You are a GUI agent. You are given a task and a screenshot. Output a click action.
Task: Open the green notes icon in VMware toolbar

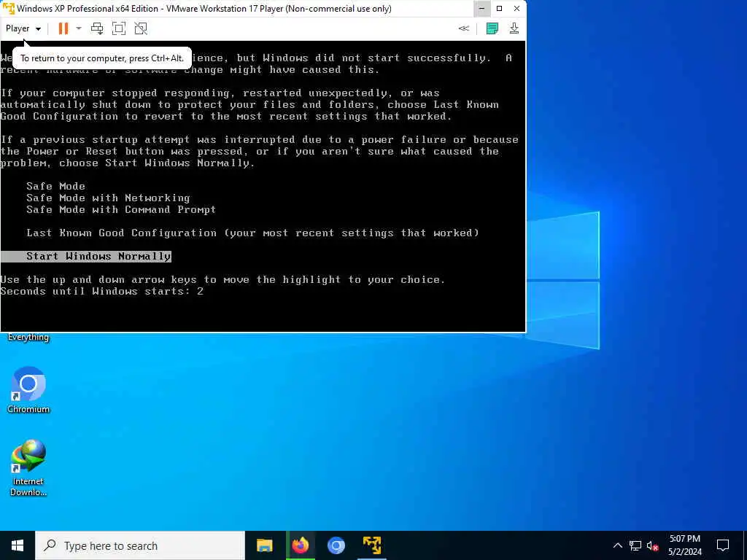coord(492,28)
